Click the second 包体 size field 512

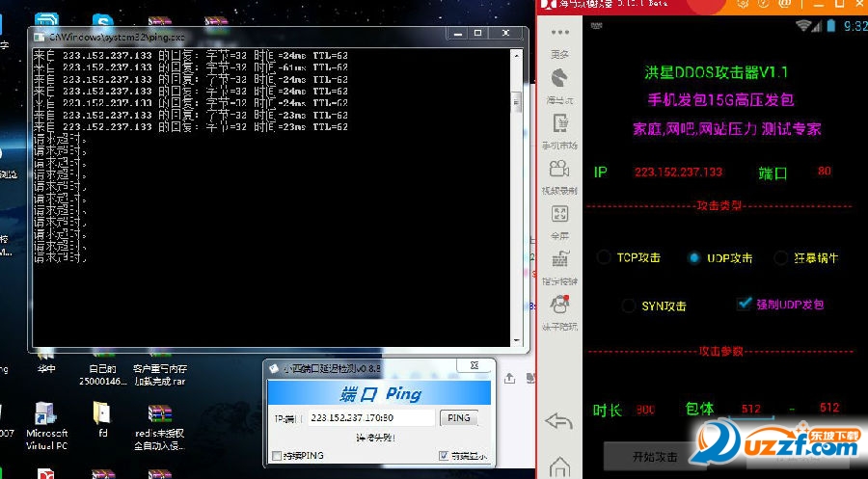829,408
